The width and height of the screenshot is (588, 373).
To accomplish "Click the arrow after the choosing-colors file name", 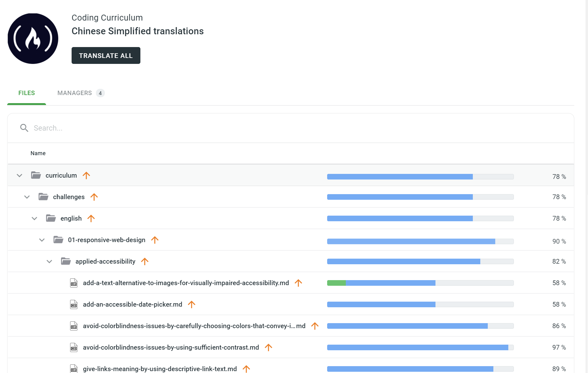I will (315, 326).
